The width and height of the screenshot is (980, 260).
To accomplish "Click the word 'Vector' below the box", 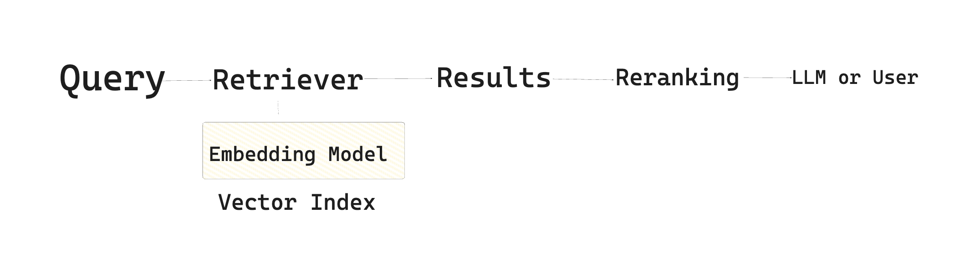I will [x=258, y=202].
